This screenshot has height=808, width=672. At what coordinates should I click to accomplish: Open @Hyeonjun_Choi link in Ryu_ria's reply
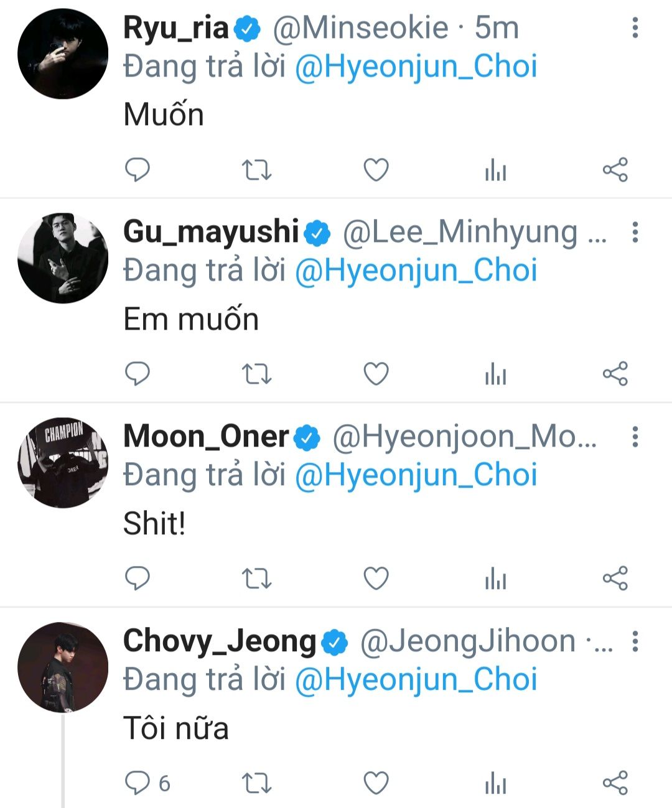click(x=416, y=67)
